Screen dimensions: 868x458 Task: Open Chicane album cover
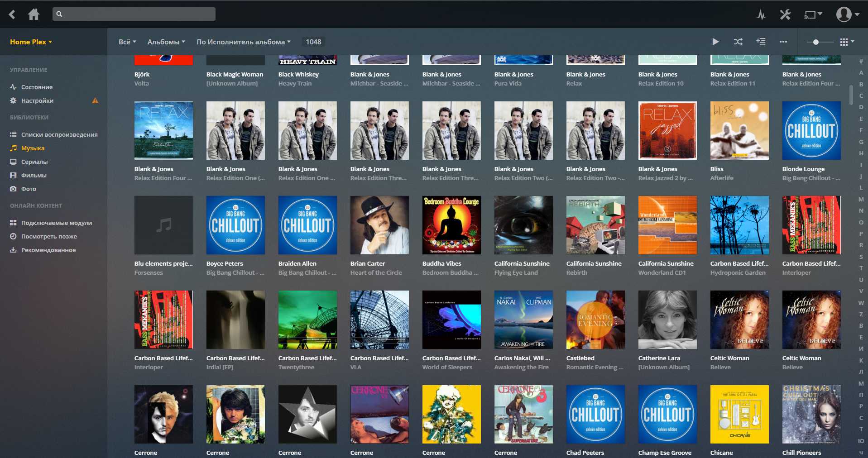[x=739, y=414]
